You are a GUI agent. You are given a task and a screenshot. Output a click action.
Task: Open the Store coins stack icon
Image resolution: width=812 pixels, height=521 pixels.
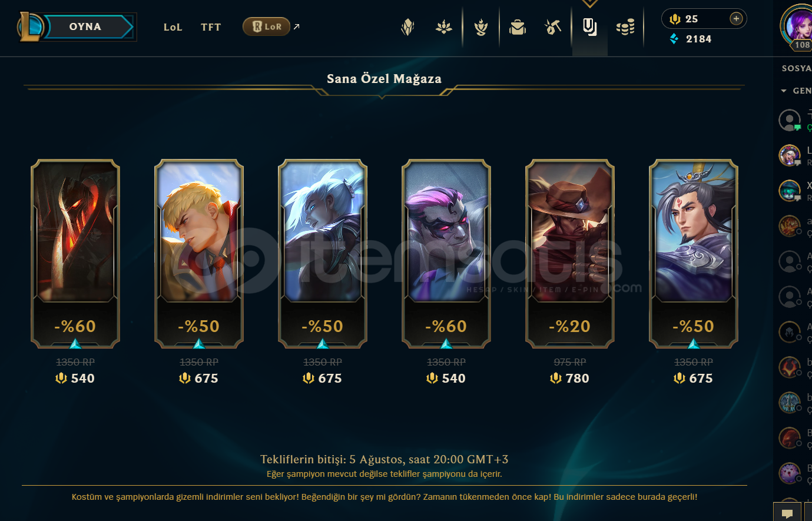[625, 27]
